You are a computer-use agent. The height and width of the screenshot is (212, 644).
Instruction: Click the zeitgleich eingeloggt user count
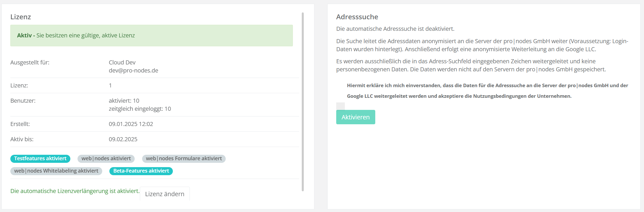(x=140, y=109)
